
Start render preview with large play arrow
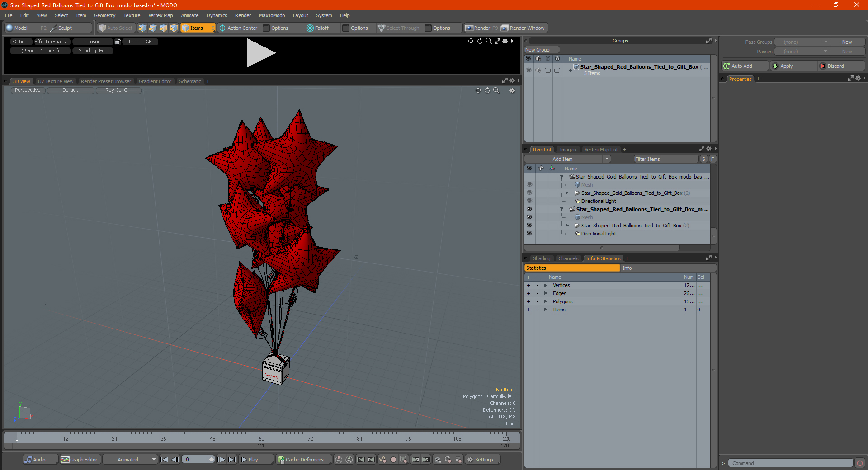261,53
